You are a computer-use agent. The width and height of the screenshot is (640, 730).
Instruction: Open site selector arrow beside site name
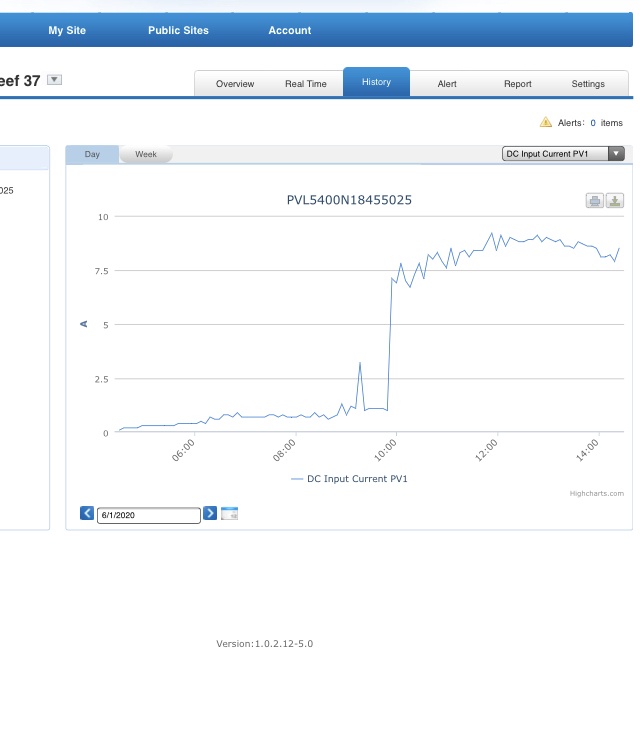tap(55, 80)
